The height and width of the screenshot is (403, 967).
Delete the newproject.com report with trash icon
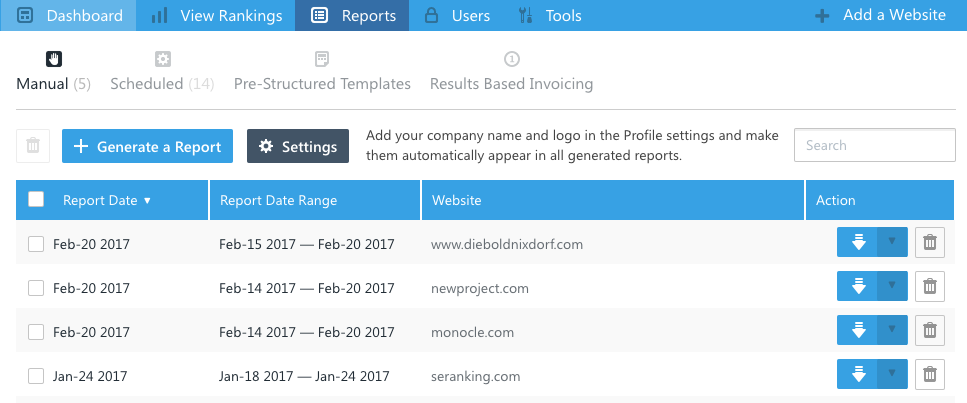click(930, 286)
